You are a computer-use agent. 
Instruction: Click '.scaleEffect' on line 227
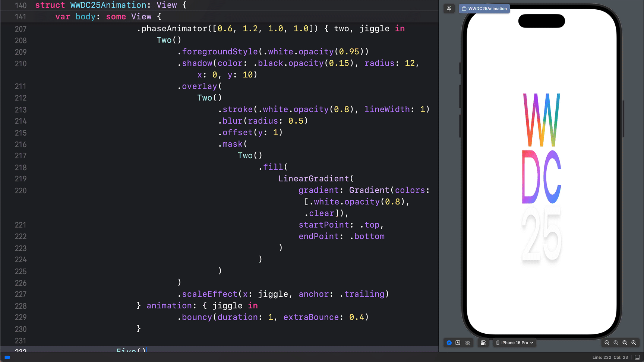tap(207, 294)
